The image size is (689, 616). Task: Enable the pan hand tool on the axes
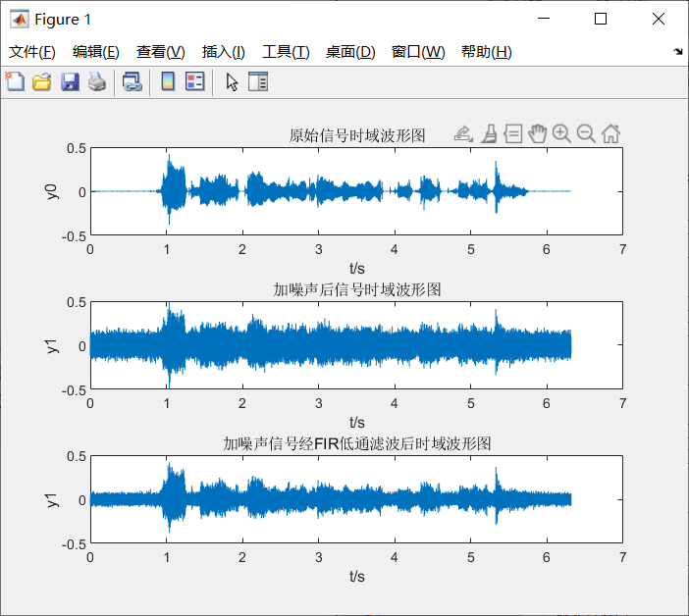[537, 134]
